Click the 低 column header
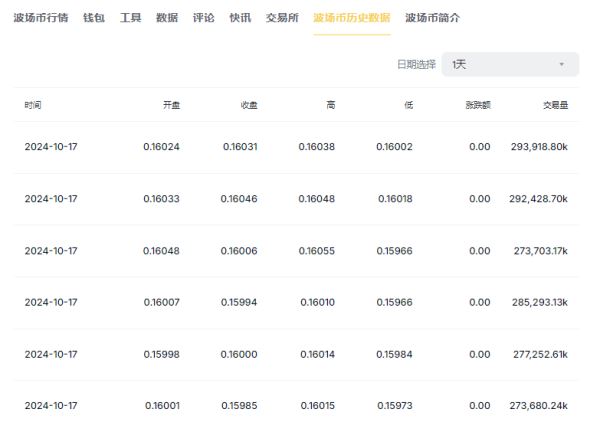This screenshot has height=432, width=600. tap(408, 105)
